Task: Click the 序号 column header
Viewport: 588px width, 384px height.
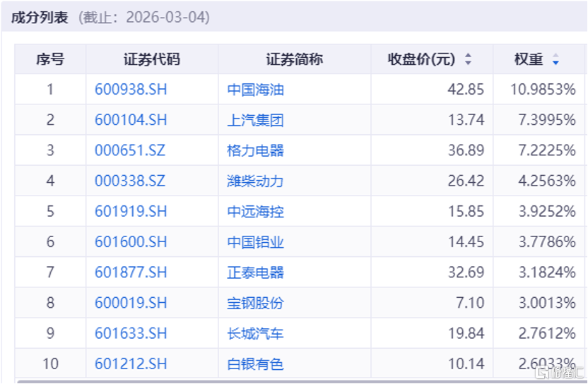Action: point(50,59)
